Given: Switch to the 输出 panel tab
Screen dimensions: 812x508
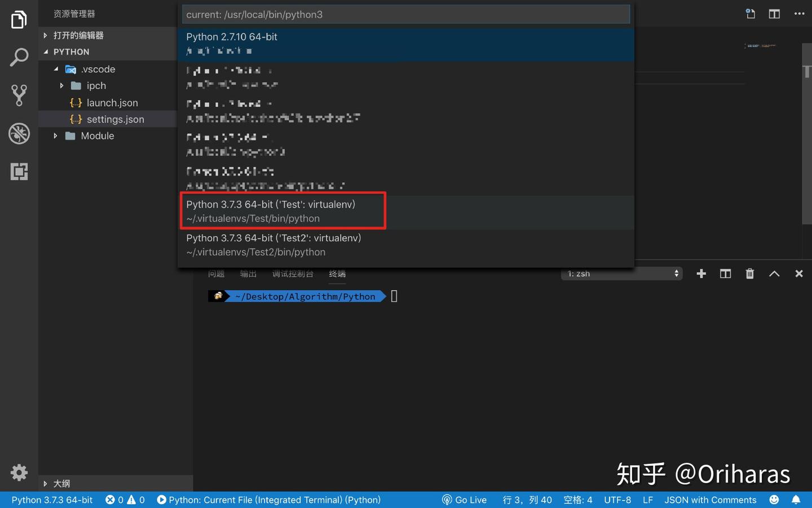Looking at the screenshot, I should click(248, 273).
